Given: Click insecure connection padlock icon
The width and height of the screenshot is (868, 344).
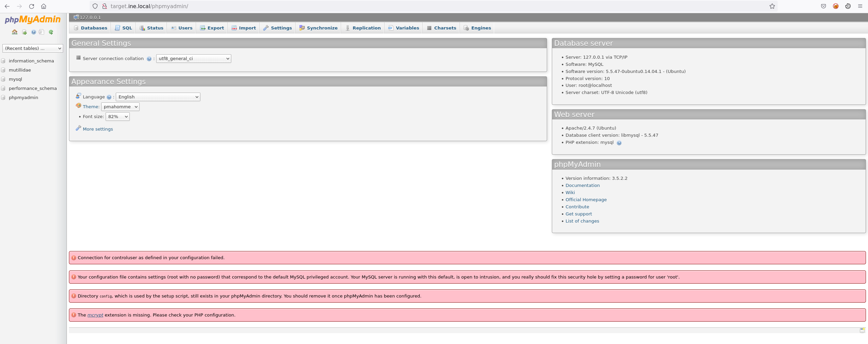Looking at the screenshot, I should (105, 6).
